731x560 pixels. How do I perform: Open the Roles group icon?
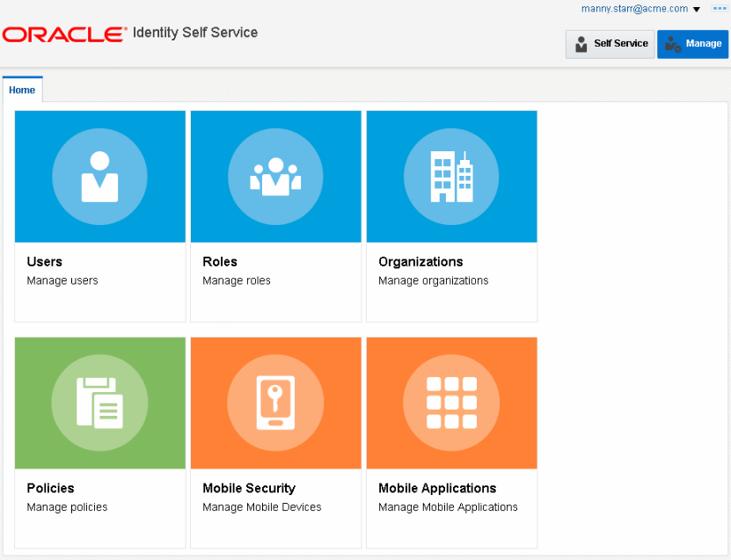(x=275, y=177)
